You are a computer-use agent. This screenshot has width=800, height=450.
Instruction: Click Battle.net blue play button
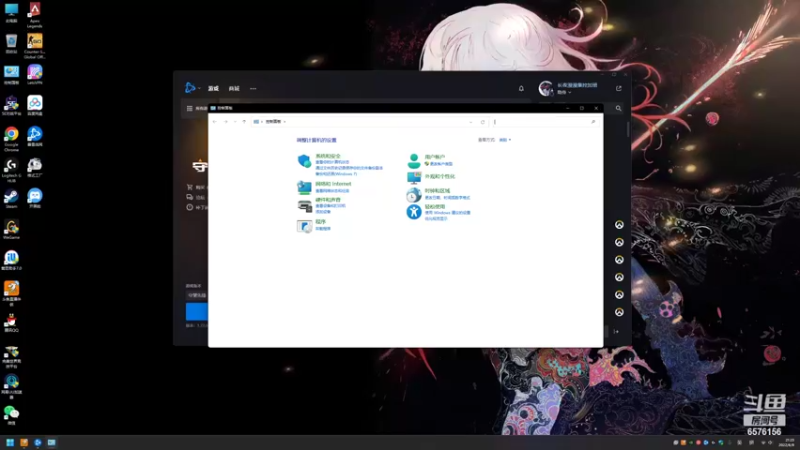(197, 311)
